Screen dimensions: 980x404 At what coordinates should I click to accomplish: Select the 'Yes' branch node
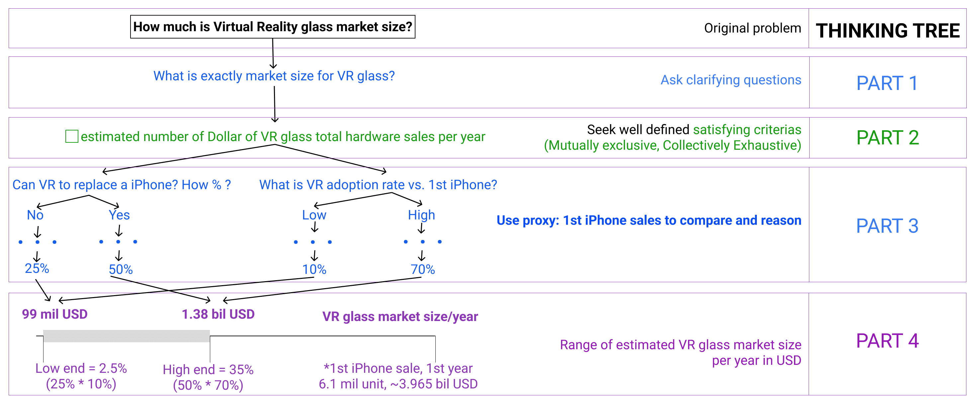click(119, 215)
